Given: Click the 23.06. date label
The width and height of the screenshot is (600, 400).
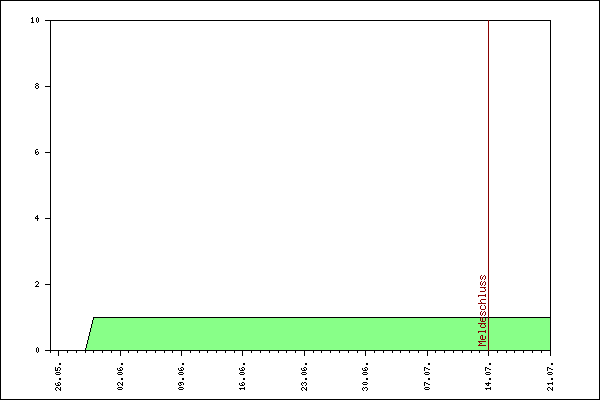Looking at the screenshot, I should 304,377.
